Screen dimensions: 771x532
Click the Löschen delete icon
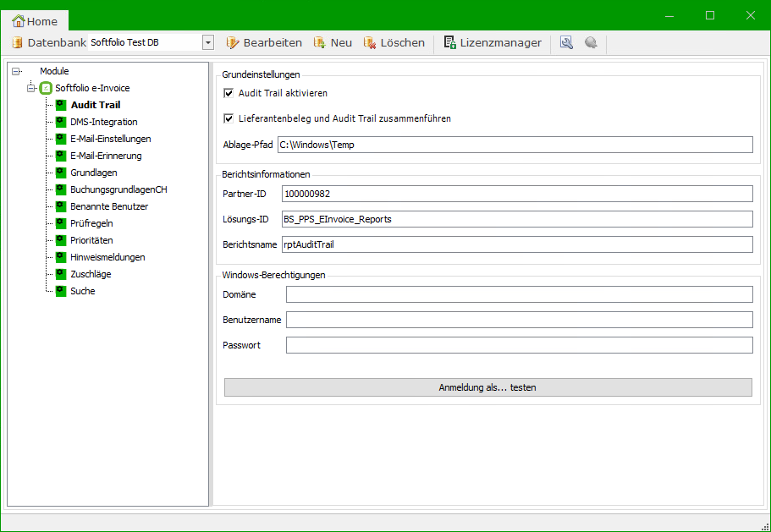370,42
